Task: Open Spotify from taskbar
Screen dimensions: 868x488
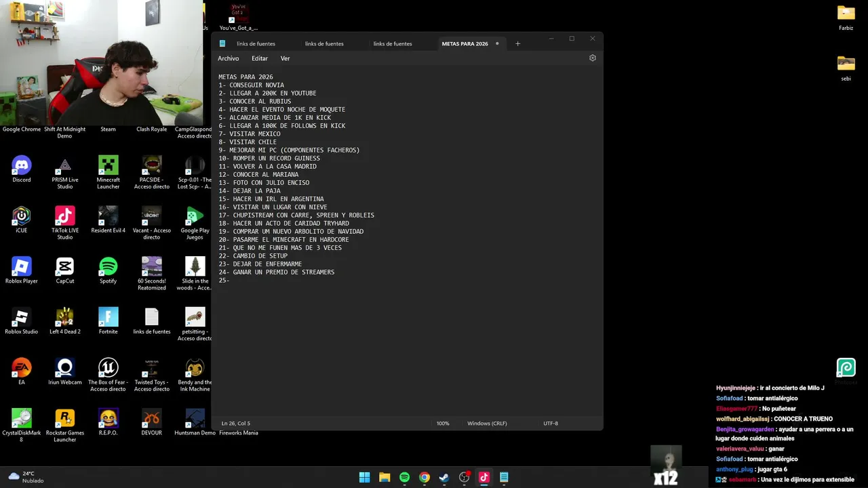Action: [404, 477]
